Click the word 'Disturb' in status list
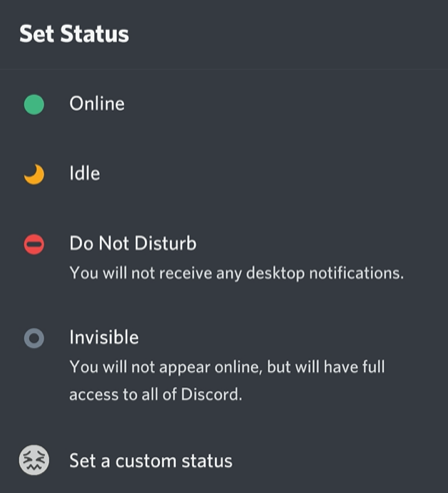448x493 pixels. 166,243
